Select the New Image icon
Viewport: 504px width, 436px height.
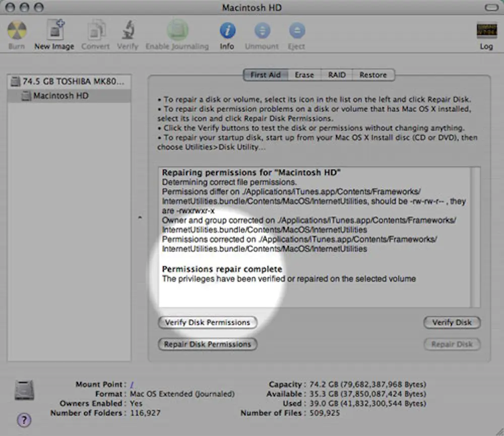coord(54,30)
